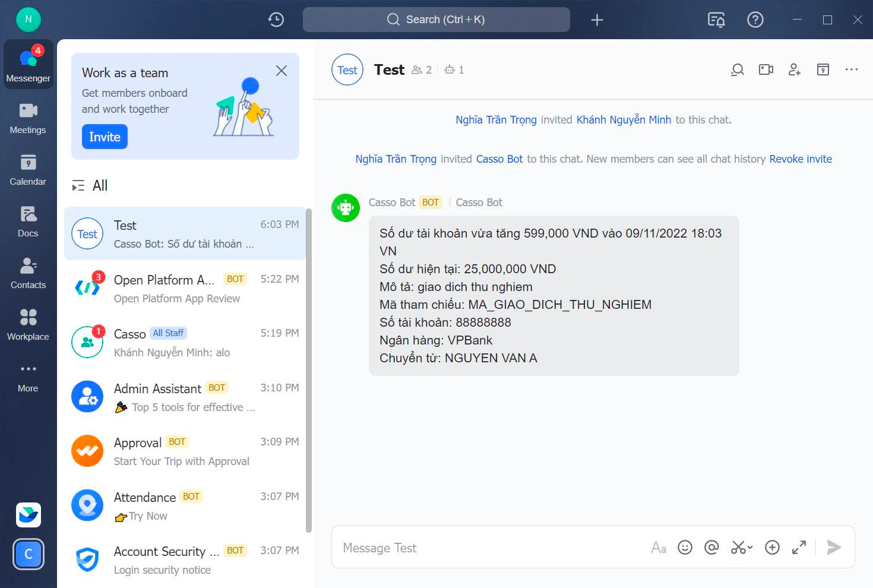Click the send message arrow
The height and width of the screenshot is (588, 873).
coord(834,548)
